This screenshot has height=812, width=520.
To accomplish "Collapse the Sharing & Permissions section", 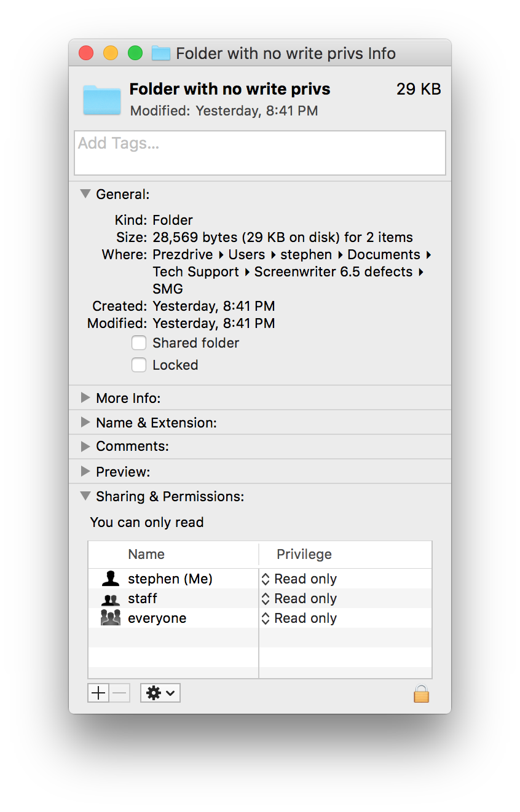I will click(x=85, y=496).
